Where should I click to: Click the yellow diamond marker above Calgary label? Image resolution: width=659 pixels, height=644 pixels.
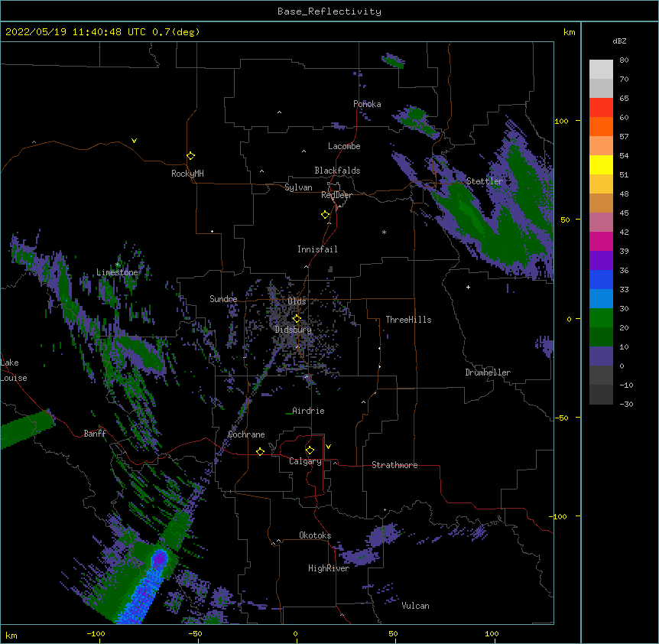tap(310, 450)
